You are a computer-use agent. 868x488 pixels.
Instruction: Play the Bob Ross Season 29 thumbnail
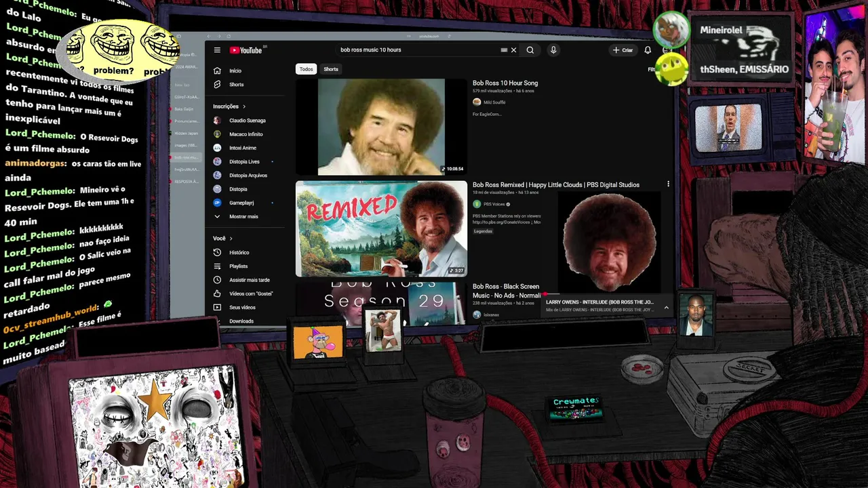(x=381, y=303)
